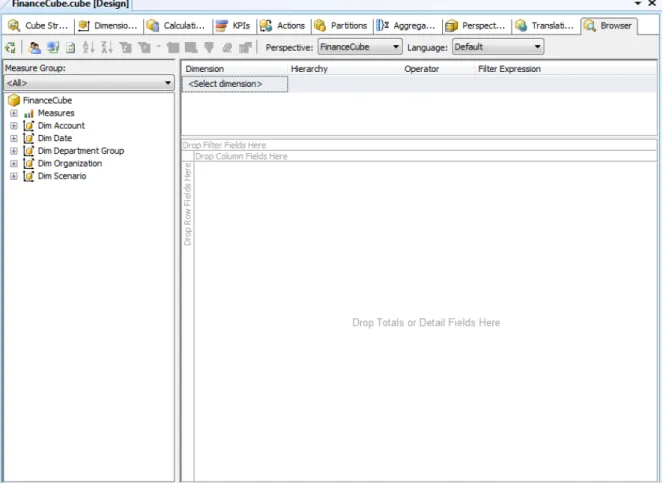This screenshot has width=666, height=483.
Task: Select the Dim Organization tree item
Action: point(70,164)
